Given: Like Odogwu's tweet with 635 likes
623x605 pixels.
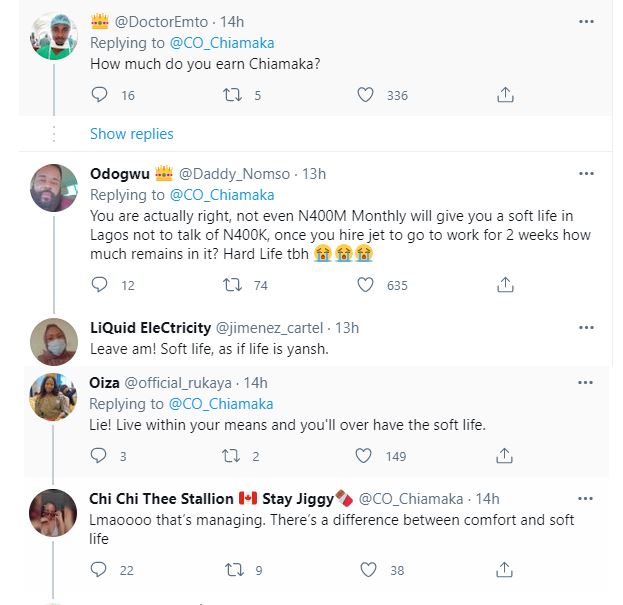Looking at the screenshot, I should (368, 285).
